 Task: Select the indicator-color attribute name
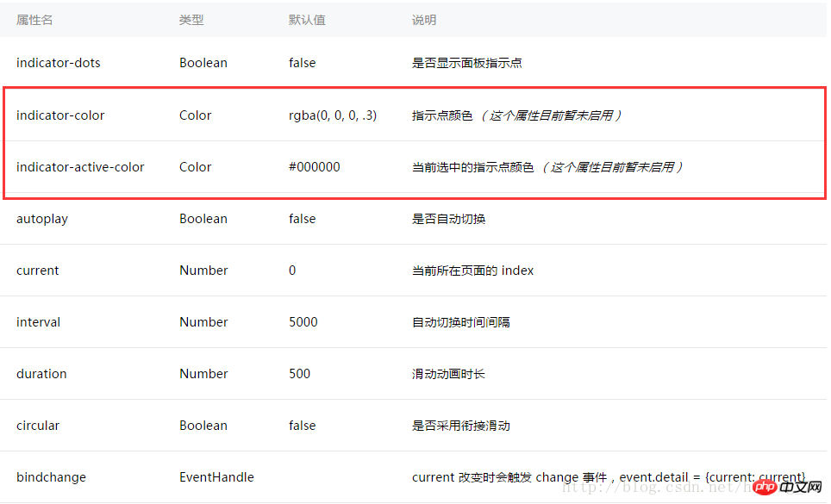(x=60, y=115)
